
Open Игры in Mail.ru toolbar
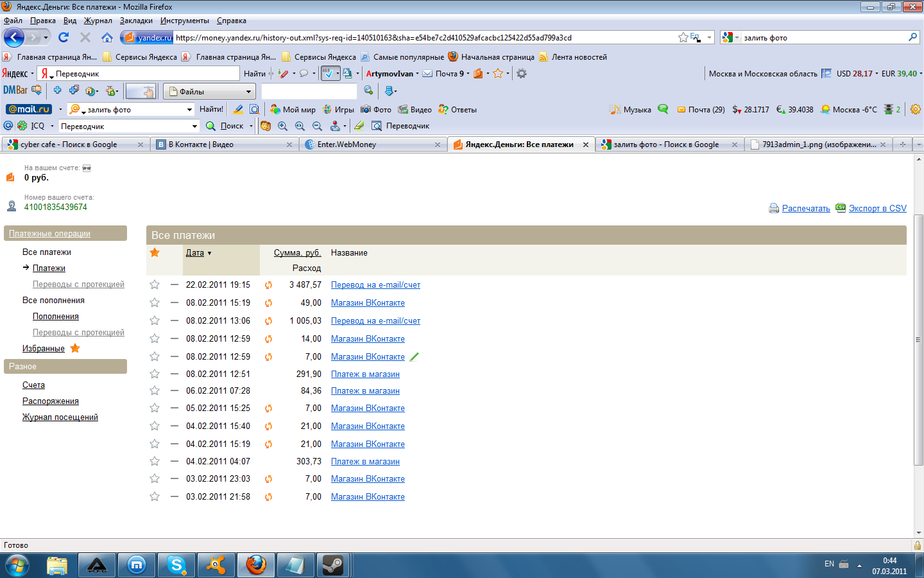coord(338,109)
